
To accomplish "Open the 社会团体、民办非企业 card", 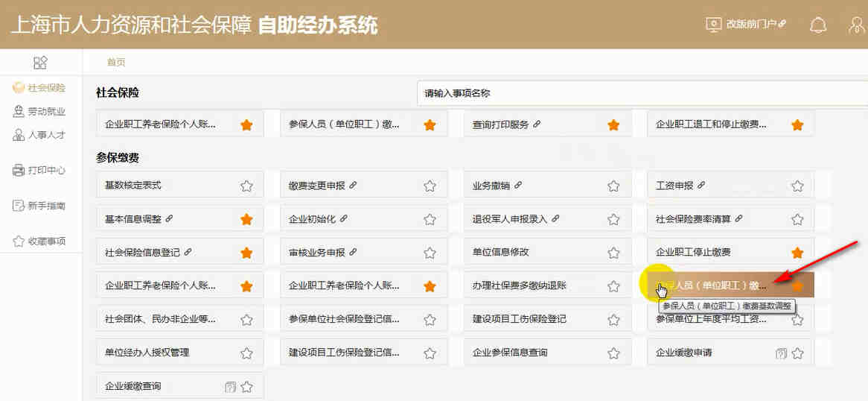I will click(x=180, y=319).
